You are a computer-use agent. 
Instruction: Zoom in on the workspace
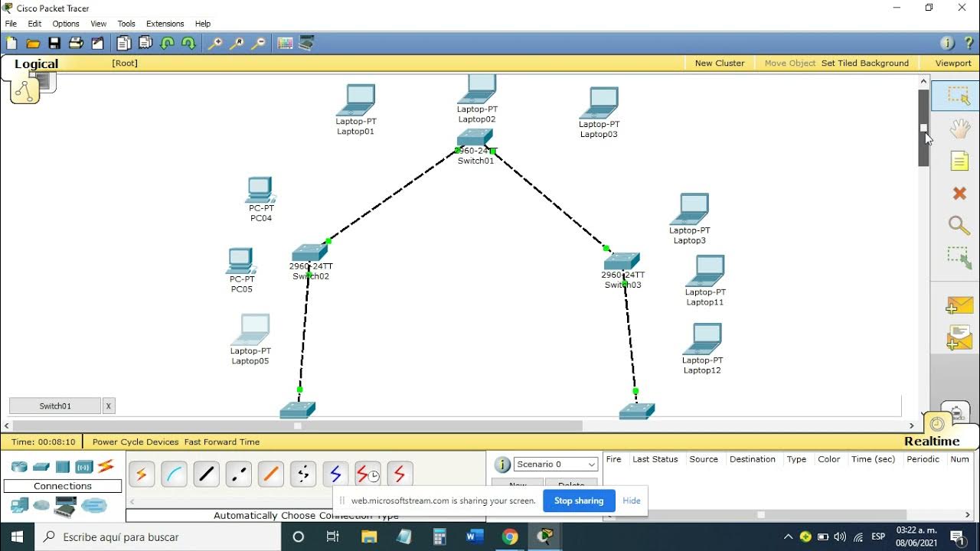[215, 44]
